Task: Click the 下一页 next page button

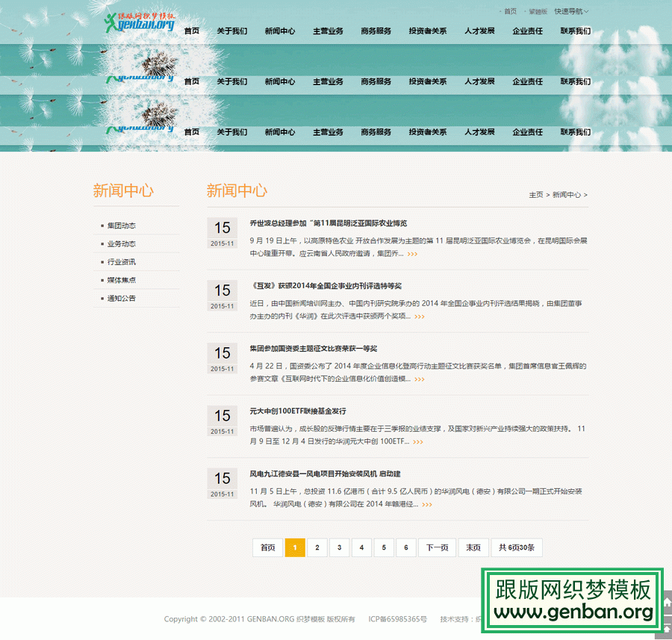Action: (437, 547)
